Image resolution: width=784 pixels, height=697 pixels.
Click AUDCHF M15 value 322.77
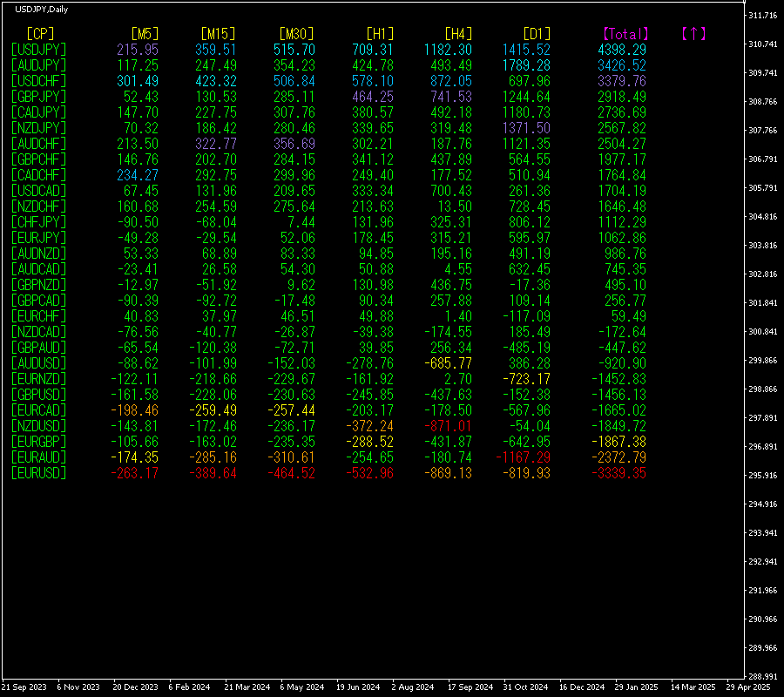coord(216,144)
